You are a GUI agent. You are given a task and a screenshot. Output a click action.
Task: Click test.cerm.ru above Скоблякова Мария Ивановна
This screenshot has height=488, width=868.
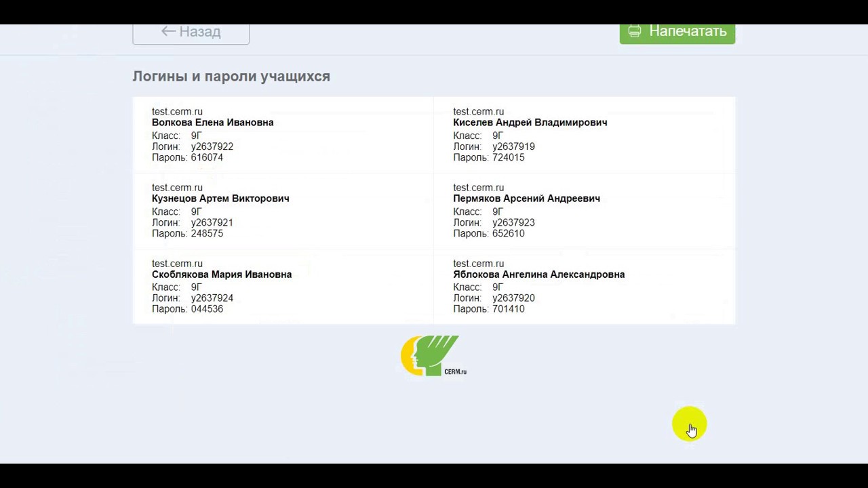click(x=177, y=264)
